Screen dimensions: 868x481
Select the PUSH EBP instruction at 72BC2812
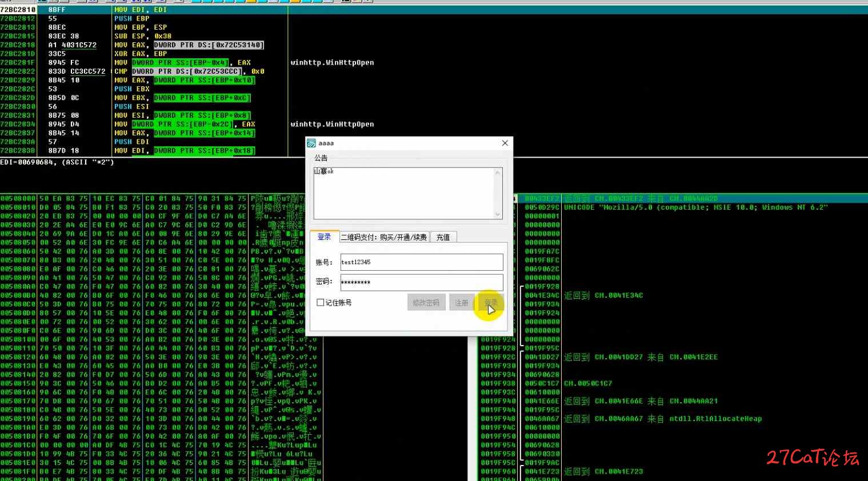coord(132,18)
